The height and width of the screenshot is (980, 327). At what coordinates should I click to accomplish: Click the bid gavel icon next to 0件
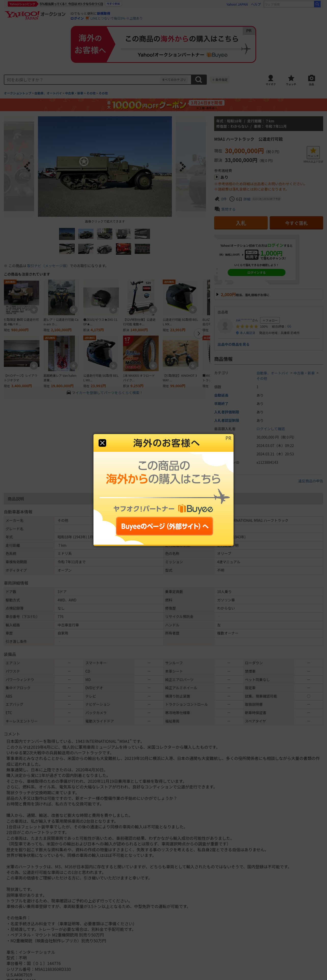click(x=217, y=199)
